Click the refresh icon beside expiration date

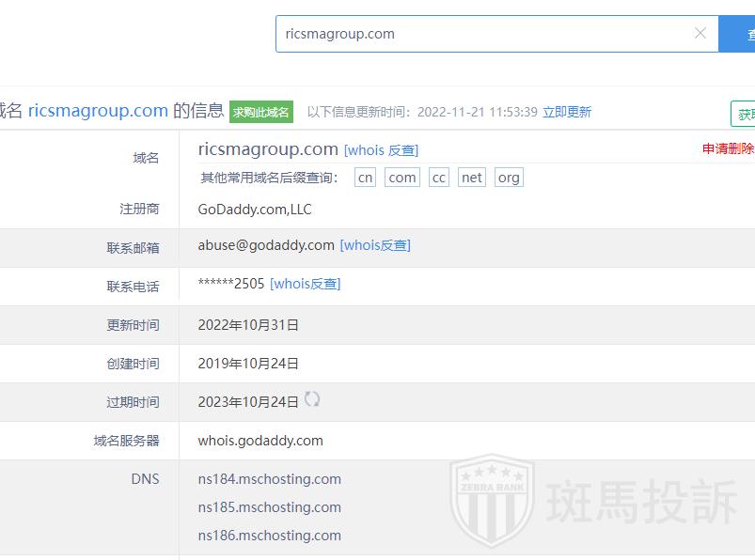point(312,399)
